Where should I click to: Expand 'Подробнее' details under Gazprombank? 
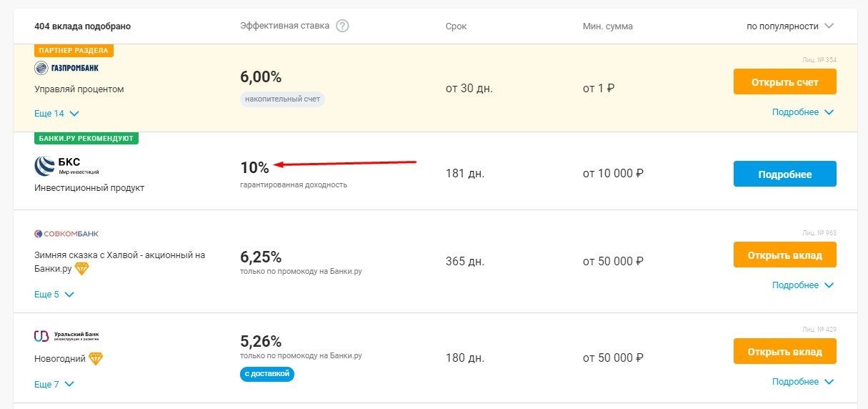(803, 112)
